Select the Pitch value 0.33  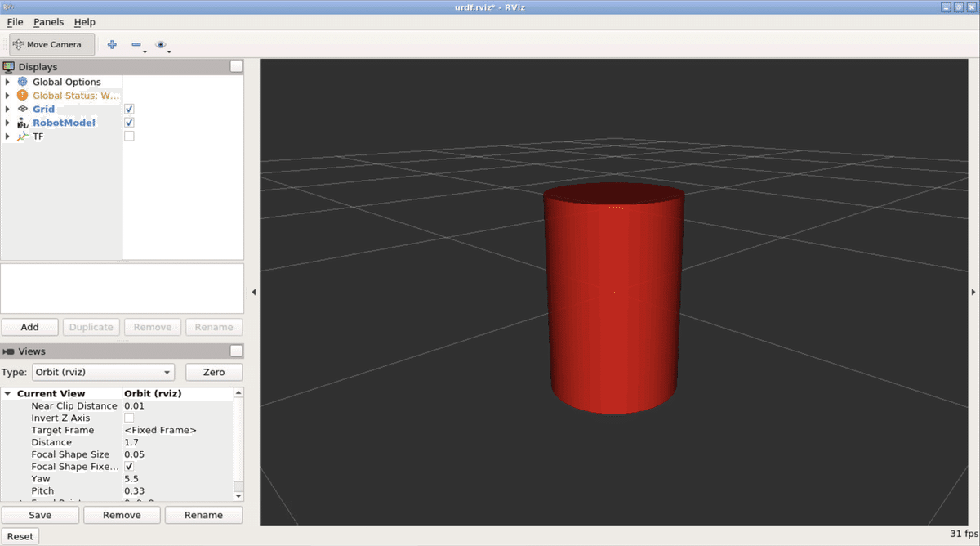click(x=134, y=491)
